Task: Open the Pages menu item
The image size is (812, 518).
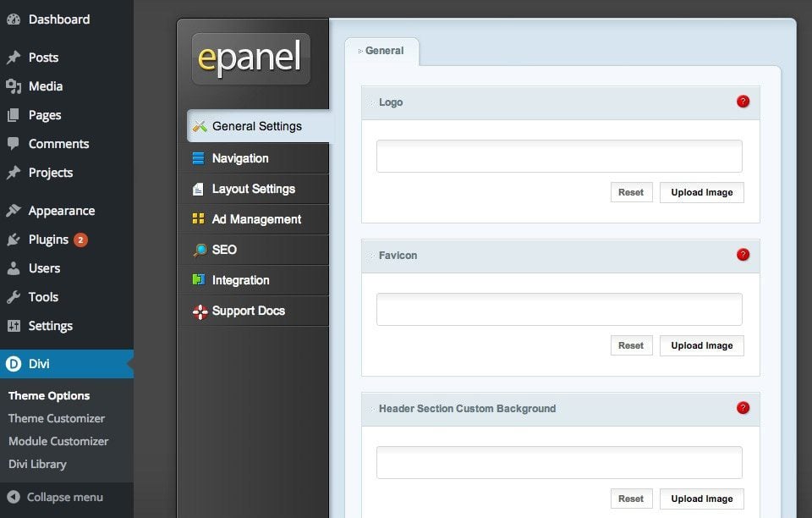Action: 67,115
